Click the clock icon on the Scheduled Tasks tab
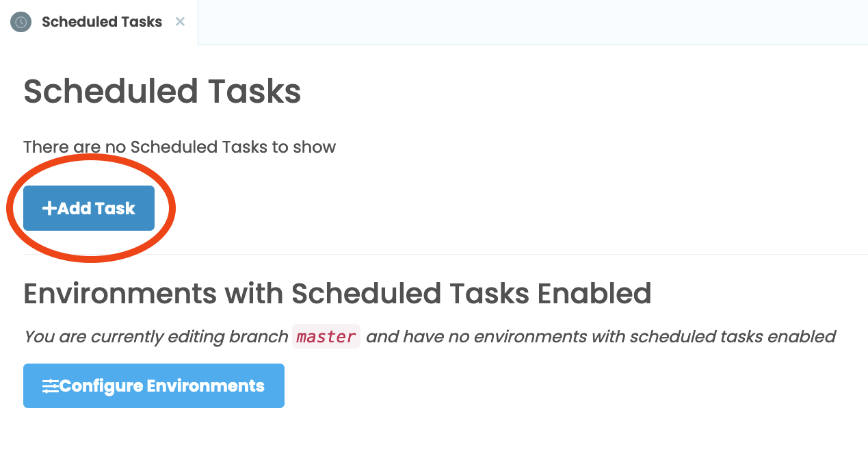The height and width of the screenshot is (456, 868). [x=21, y=22]
